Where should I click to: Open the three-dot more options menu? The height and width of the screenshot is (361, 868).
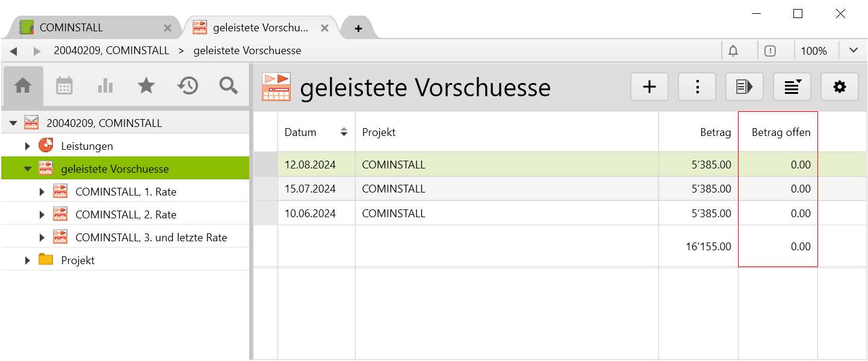(697, 87)
